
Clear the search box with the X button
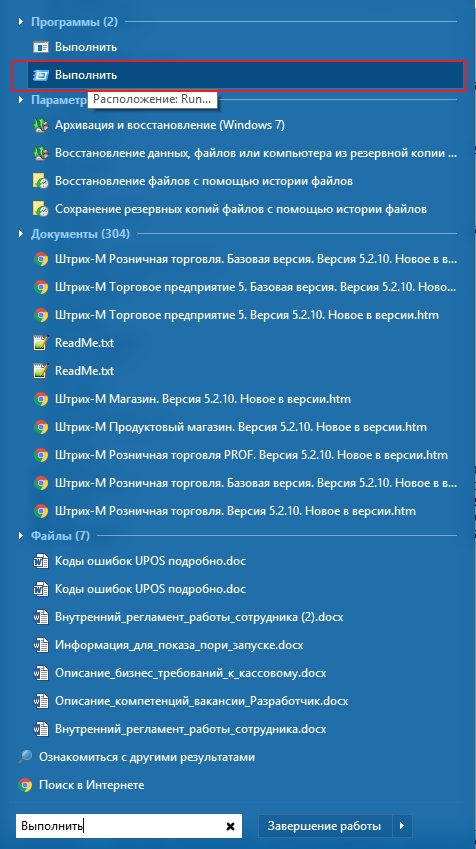(230, 826)
